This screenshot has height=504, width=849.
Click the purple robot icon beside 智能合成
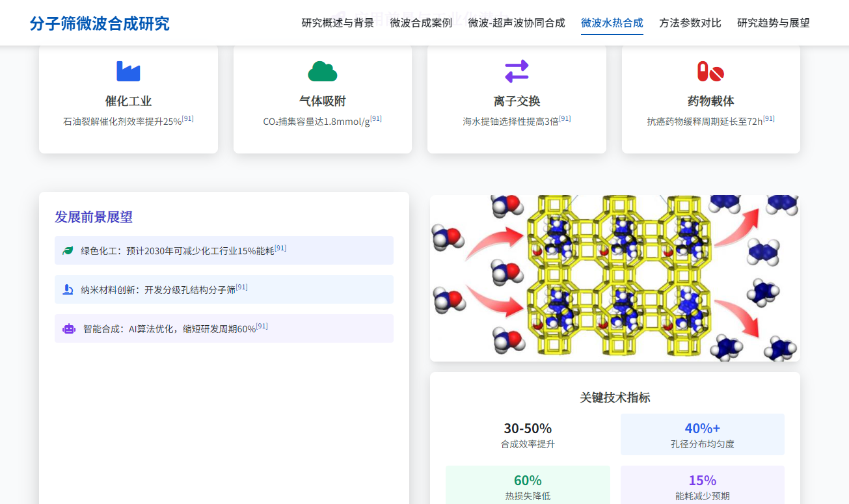(68, 329)
